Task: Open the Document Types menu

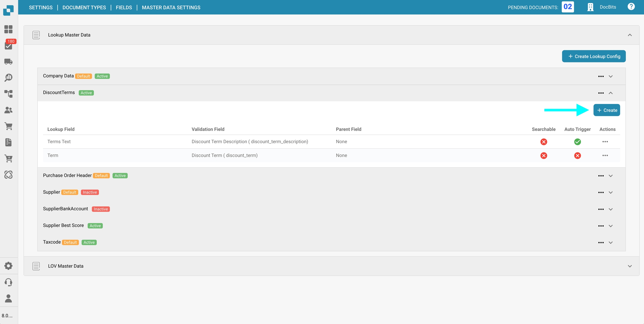Action: 84,8
